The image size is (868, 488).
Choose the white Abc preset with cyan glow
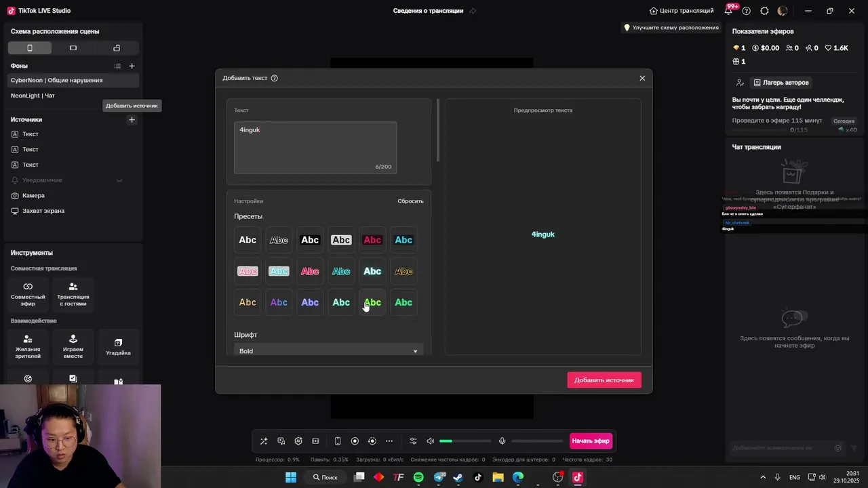tap(372, 271)
